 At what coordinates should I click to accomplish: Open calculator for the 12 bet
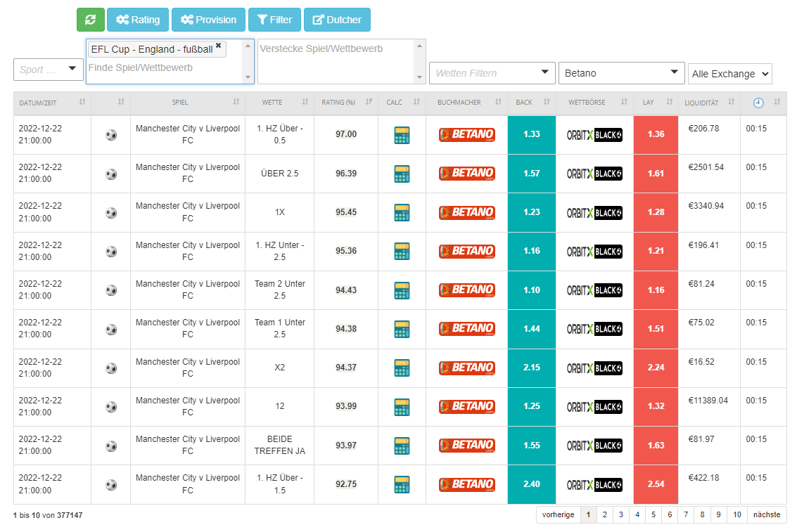coord(402,406)
